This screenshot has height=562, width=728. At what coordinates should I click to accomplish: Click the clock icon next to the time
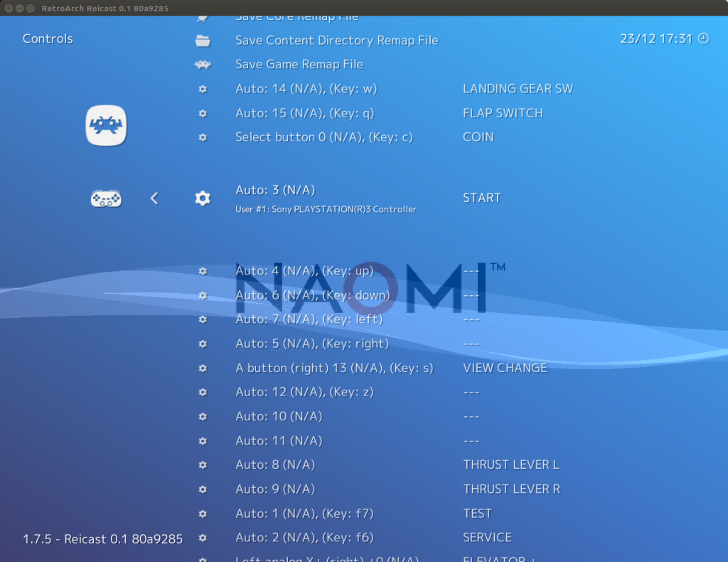(x=704, y=38)
